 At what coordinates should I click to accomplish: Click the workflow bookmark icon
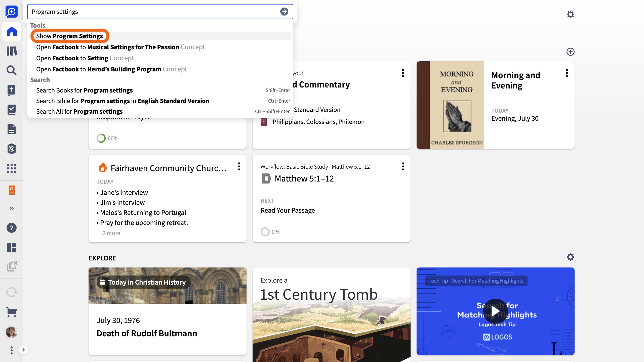[266, 178]
